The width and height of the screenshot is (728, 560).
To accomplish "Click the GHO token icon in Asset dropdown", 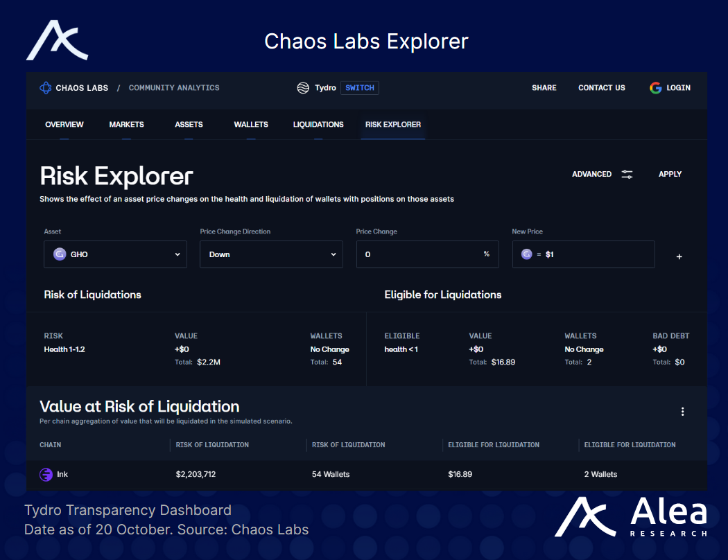I will pyautogui.click(x=60, y=254).
